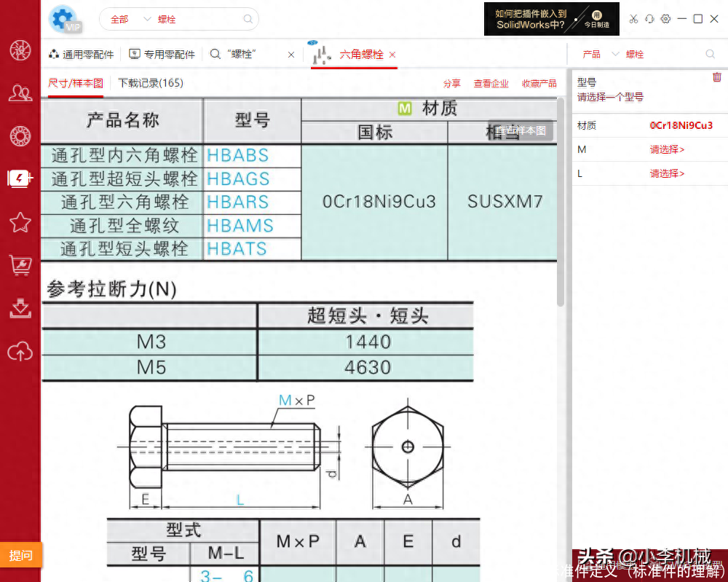Screen dimensions: 728x582
Task: Open the shopping cart icon in sidebar
Action: (x=20, y=264)
